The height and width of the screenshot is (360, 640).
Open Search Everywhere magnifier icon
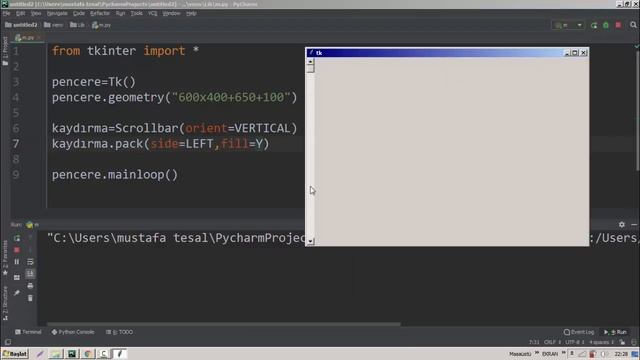pyautogui.click(x=633, y=25)
